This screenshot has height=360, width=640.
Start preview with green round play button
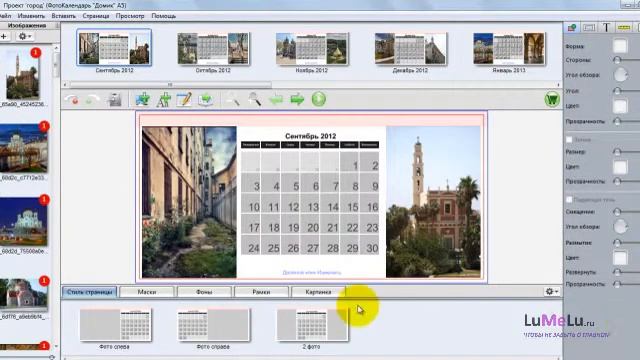coord(319,99)
